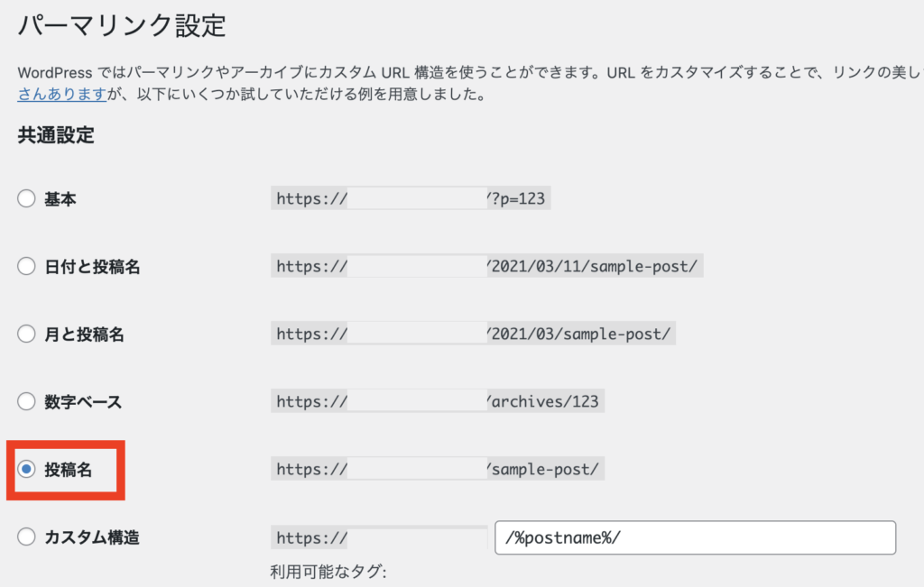The image size is (924, 587).
Task: Click the selected 投稿名 radio button
Action: tap(26, 470)
